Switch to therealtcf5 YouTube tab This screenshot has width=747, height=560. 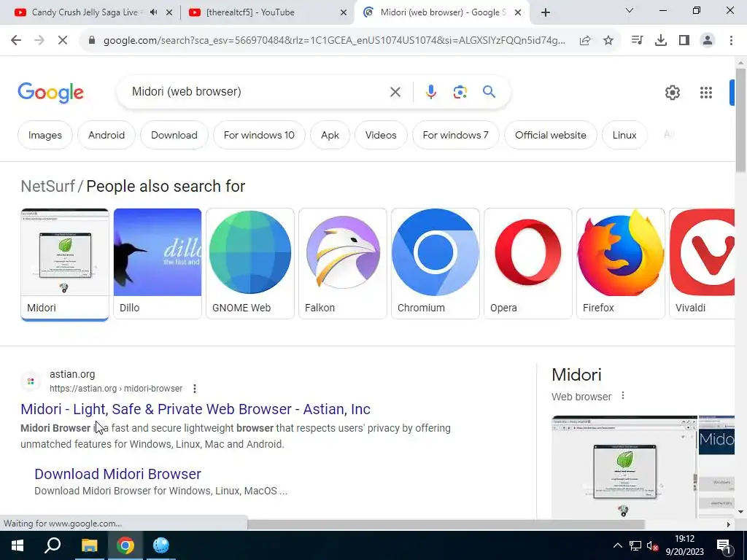point(250,12)
